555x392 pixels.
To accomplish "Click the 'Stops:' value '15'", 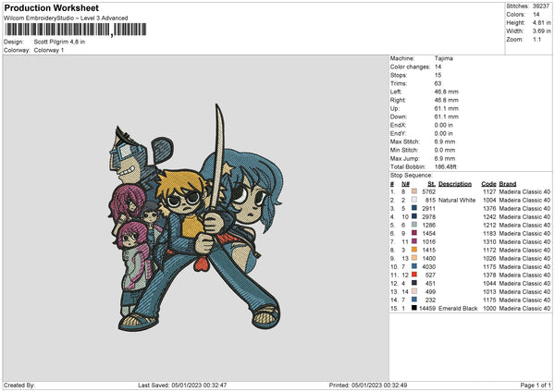I will (438, 75).
